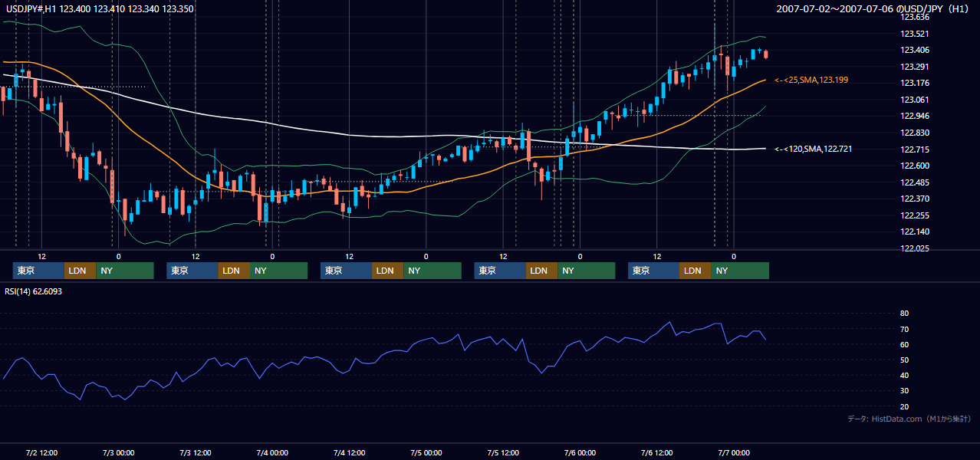The image size is (980, 460).
Task: Click price axis value 123.061
Action: point(914,100)
